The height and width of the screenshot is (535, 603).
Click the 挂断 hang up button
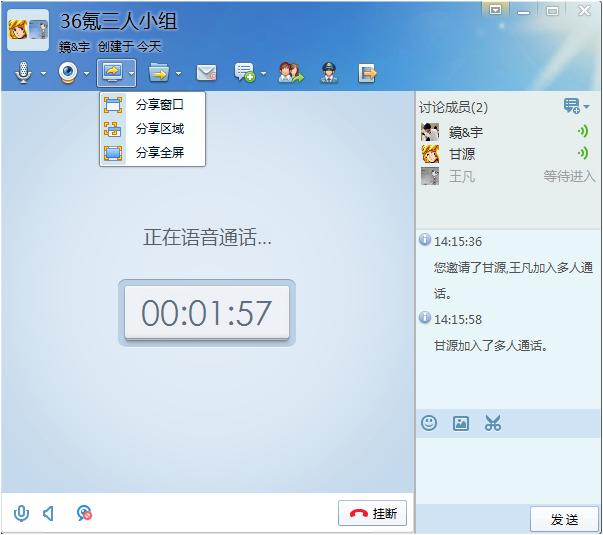point(372,513)
